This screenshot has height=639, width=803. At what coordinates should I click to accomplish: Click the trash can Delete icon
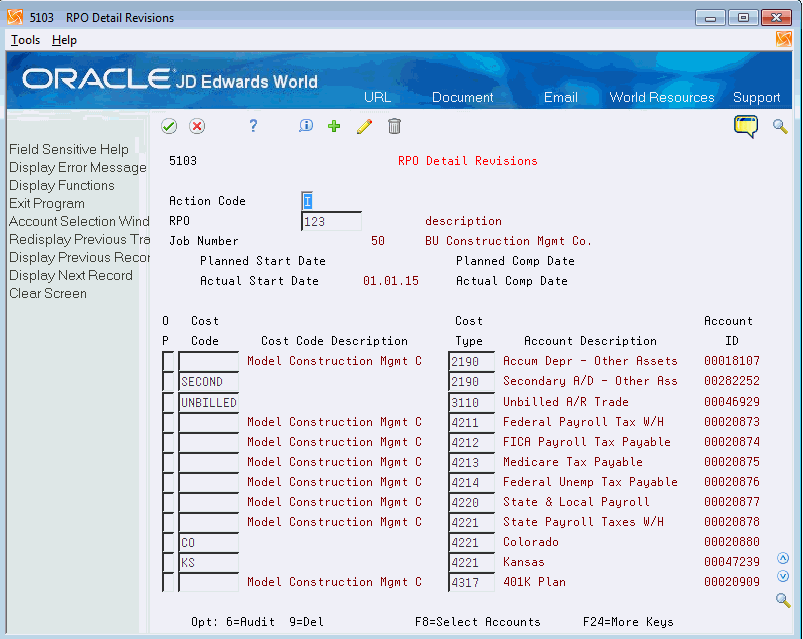(394, 126)
